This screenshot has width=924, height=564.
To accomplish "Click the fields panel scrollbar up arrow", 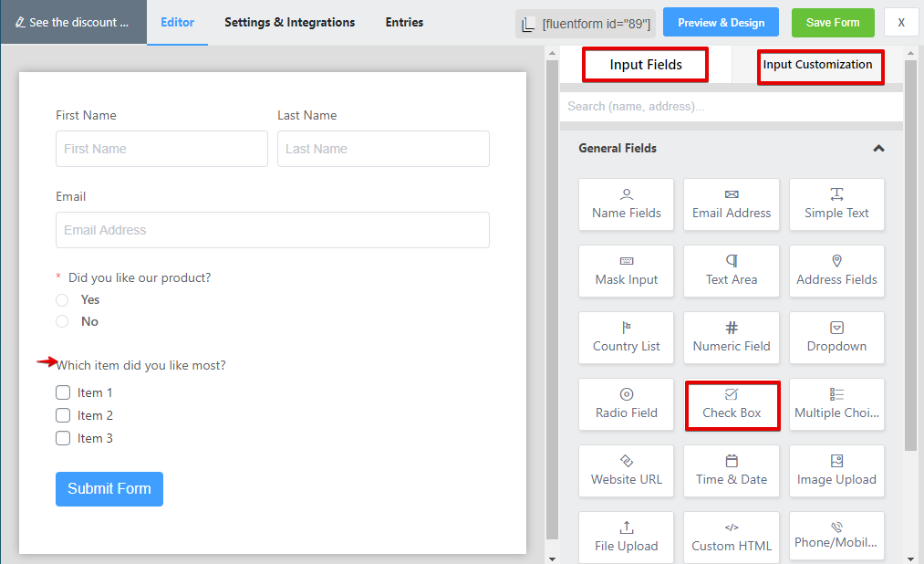I will pos(911,53).
